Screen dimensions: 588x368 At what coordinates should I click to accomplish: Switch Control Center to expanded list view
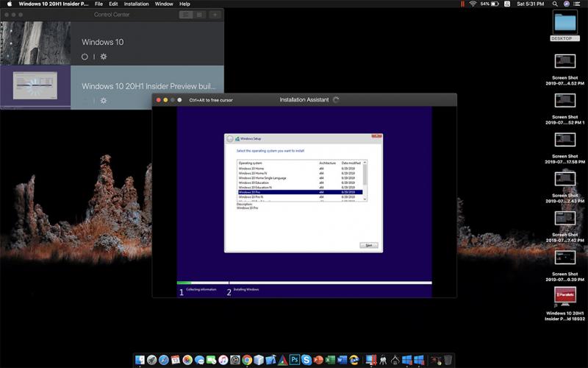186,15
